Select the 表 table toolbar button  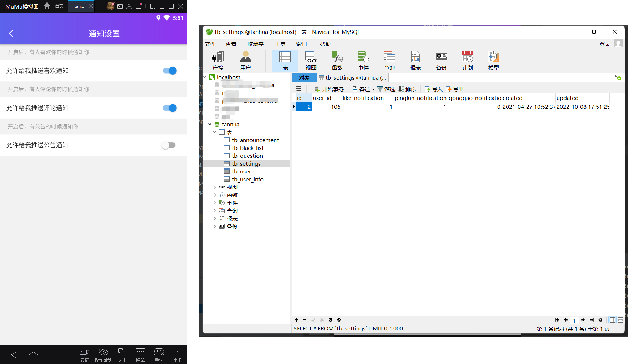[285, 61]
